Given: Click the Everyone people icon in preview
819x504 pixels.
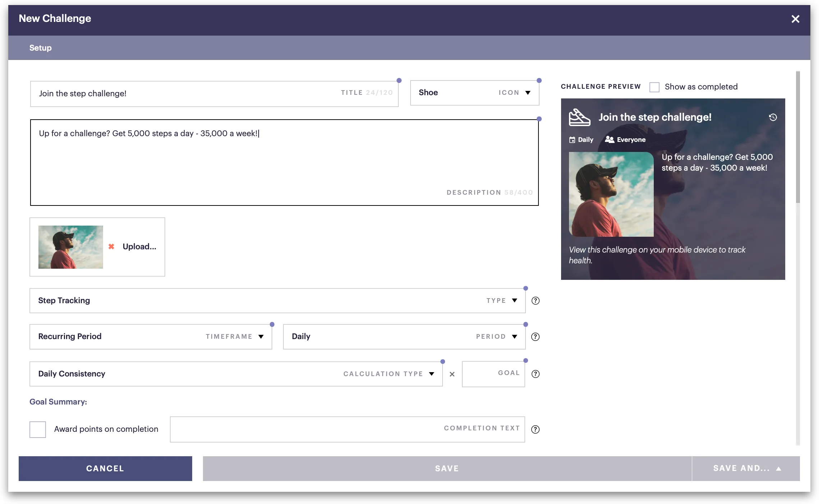Looking at the screenshot, I should point(610,139).
